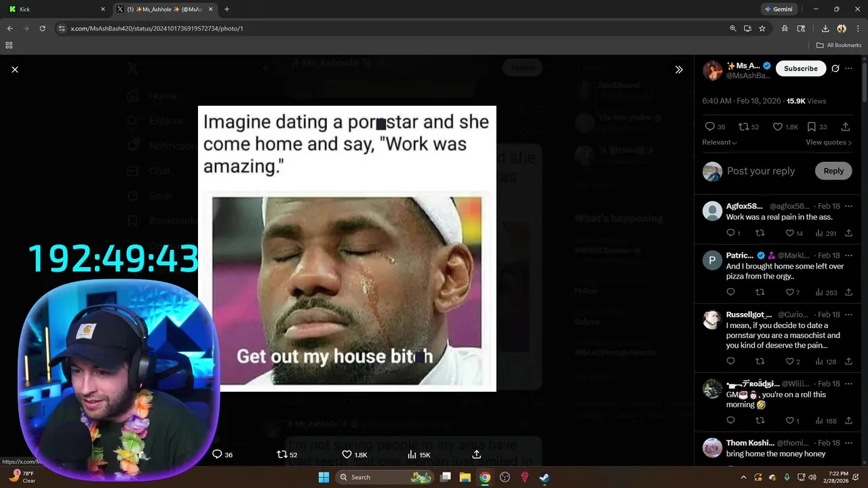The width and height of the screenshot is (868, 488).
Task: Open the apps grid in bookmarks bar
Action: tap(9, 45)
